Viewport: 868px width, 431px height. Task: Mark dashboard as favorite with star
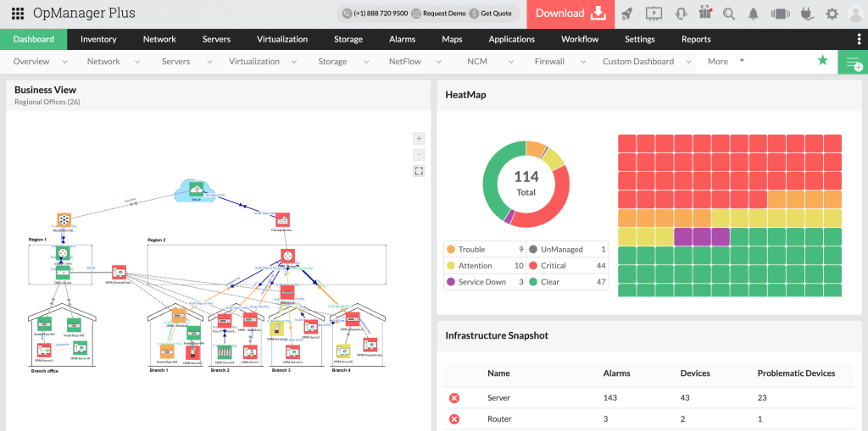tap(823, 60)
